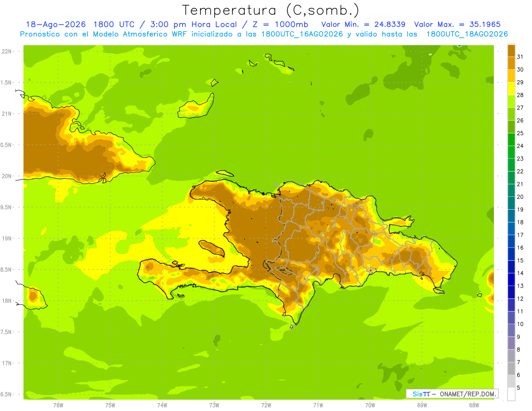Click dark brown swatch above legend value 31

click(512, 51)
